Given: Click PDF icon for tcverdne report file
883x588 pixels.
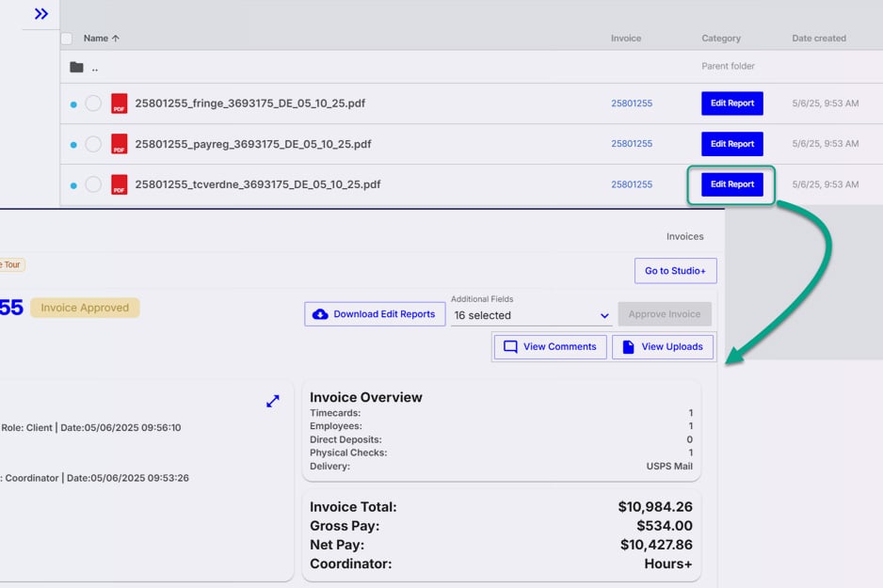Looking at the screenshot, I should (119, 184).
